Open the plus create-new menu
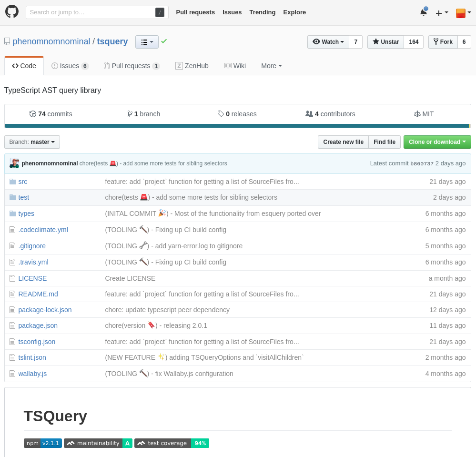 (x=442, y=13)
